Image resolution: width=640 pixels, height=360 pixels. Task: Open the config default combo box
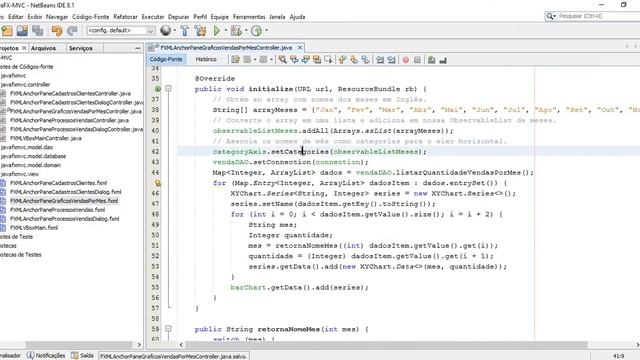click(121, 31)
